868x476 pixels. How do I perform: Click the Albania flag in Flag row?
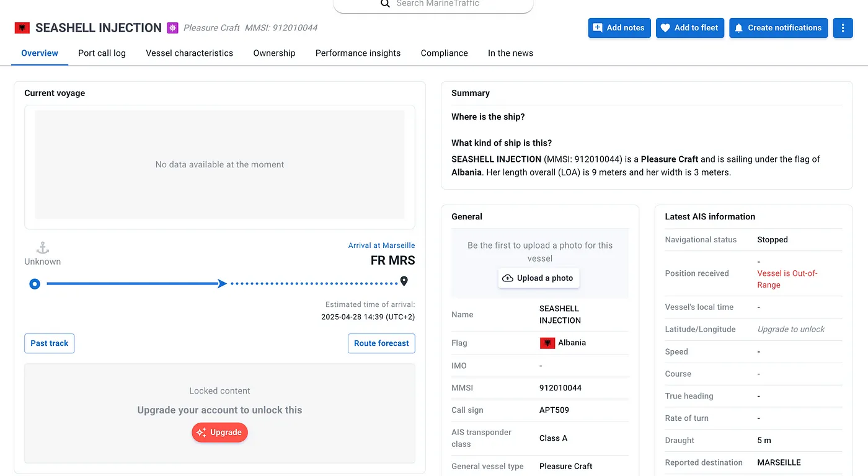[547, 343]
